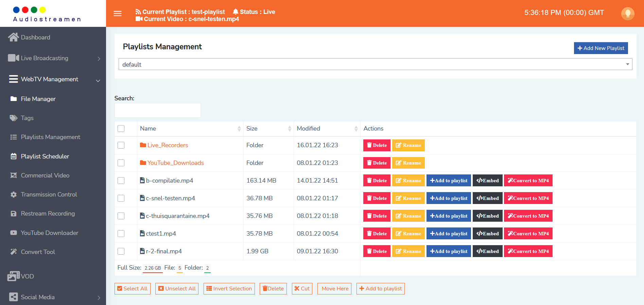Click the Search input field
Screen dimensions: 644x305
point(158,111)
